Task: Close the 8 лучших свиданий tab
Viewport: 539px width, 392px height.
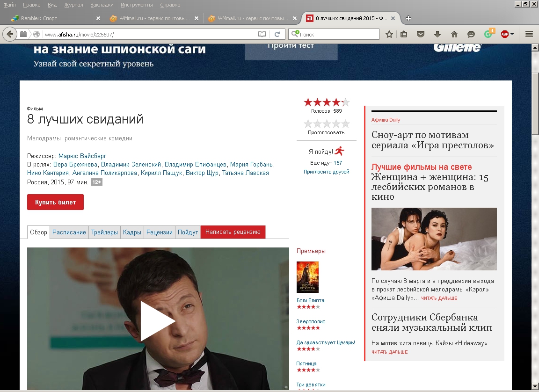Action: tap(393, 18)
